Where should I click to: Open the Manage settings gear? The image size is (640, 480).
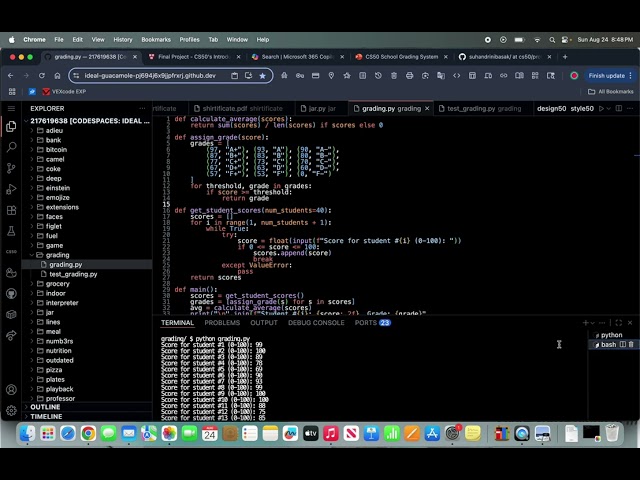coord(11,410)
